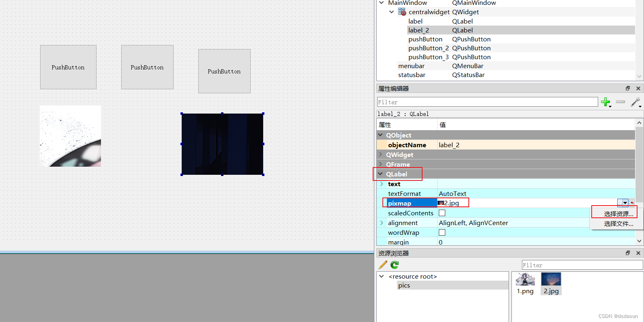The image size is (644, 322).
Task: Choose 选择文件... from the pixmap menu
Action: coord(618,223)
